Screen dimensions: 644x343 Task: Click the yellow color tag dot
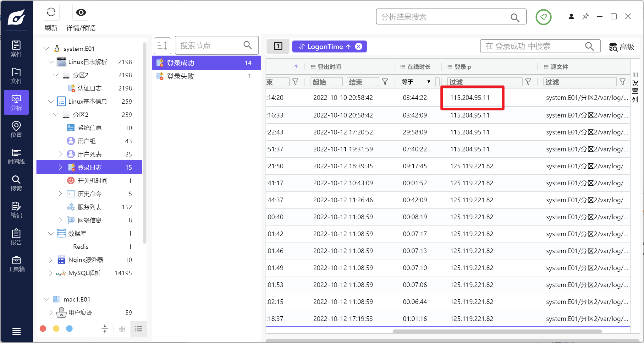click(x=56, y=329)
